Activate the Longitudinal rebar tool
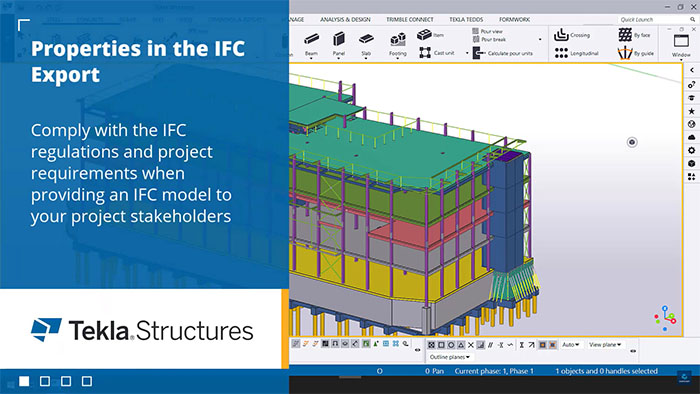This screenshot has height=394, width=700. point(576,53)
